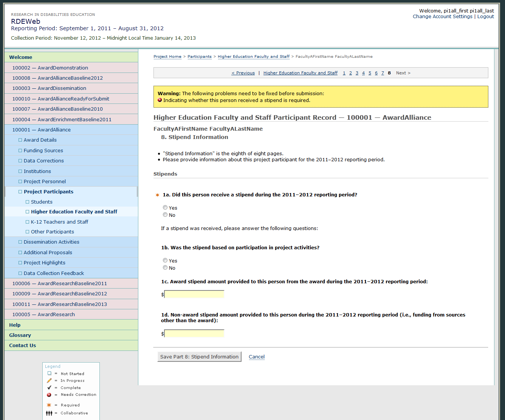Click the 1d non-award stipend amount field
This screenshot has width=505, height=420.
(194, 334)
